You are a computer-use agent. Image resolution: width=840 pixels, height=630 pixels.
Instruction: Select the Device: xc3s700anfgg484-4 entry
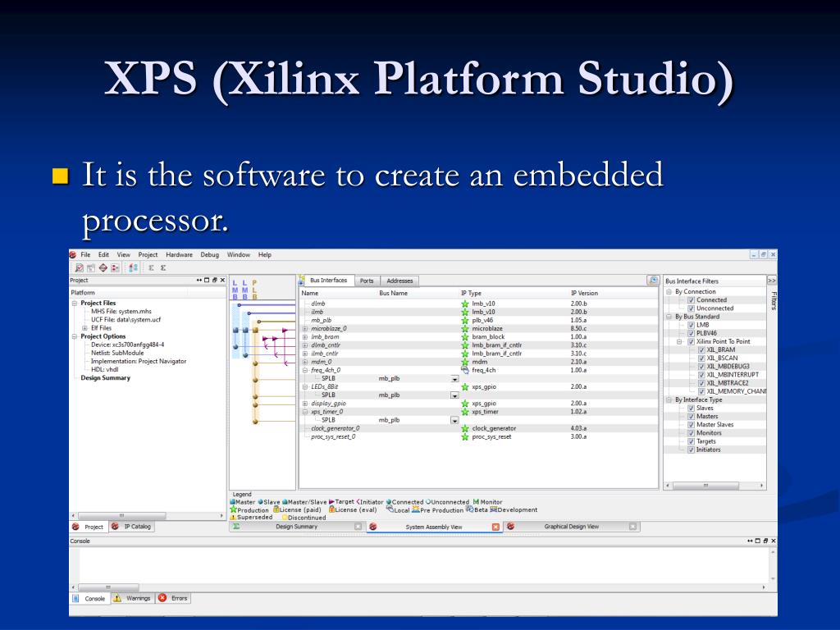tap(127, 345)
